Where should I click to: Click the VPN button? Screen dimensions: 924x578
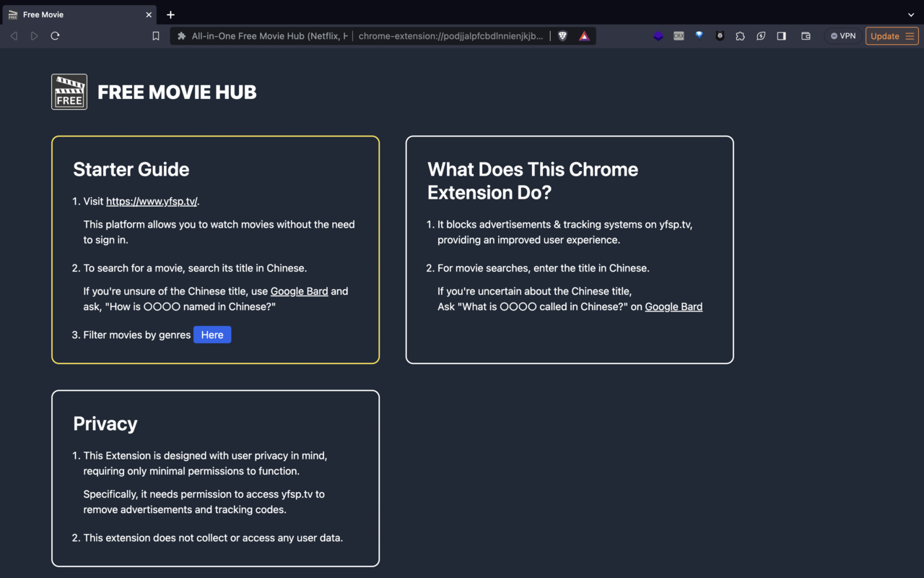point(842,35)
